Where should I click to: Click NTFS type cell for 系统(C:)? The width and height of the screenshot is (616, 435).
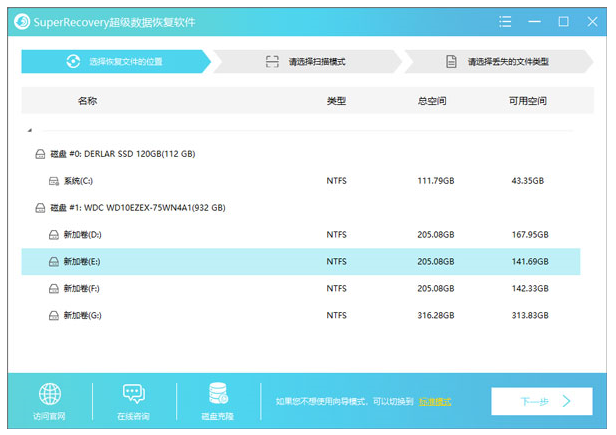pos(336,181)
